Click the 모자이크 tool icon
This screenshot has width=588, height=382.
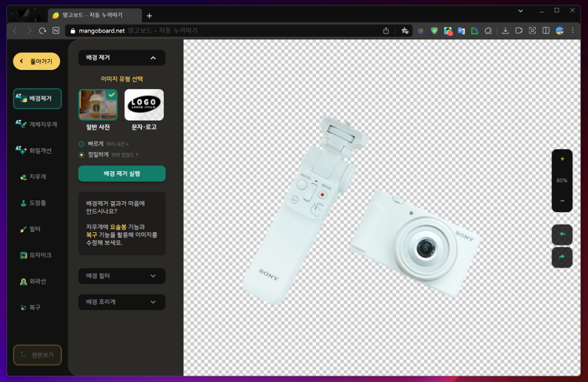coord(23,255)
